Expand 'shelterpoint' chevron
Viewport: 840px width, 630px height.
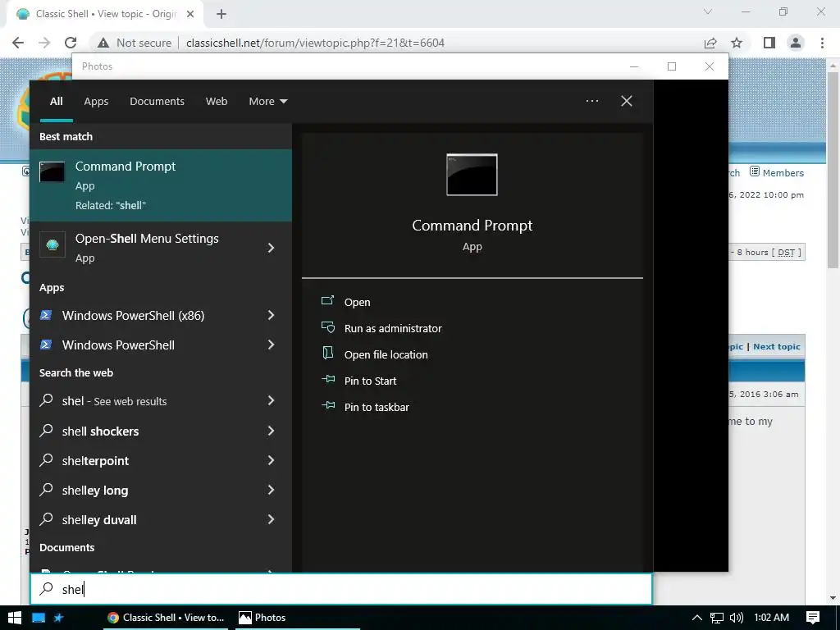[271, 460]
